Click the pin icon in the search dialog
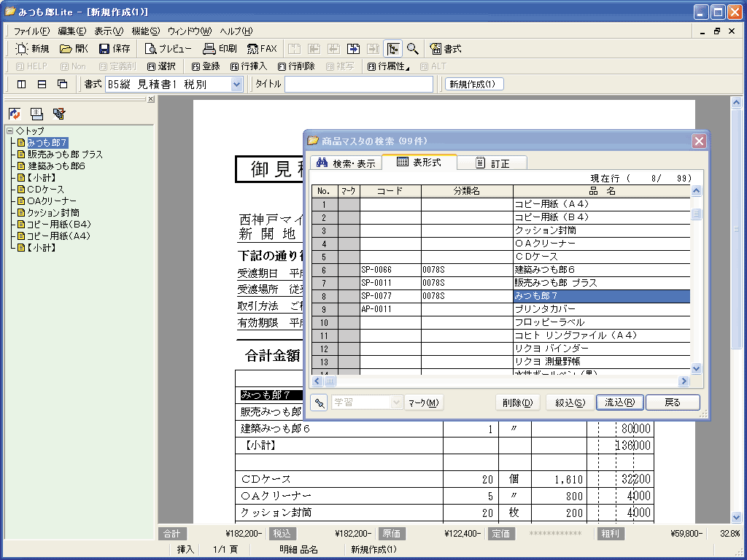Image resolution: width=747 pixels, height=560 pixels. point(319,402)
